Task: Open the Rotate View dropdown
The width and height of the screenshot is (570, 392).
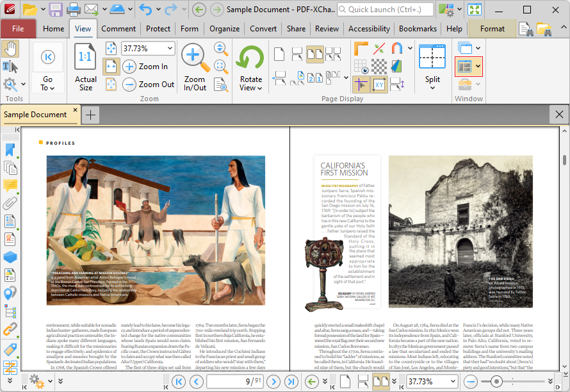Action: tap(251, 67)
